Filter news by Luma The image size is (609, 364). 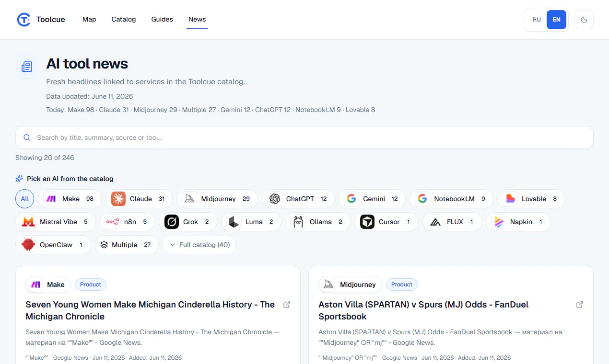click(251, 222)
